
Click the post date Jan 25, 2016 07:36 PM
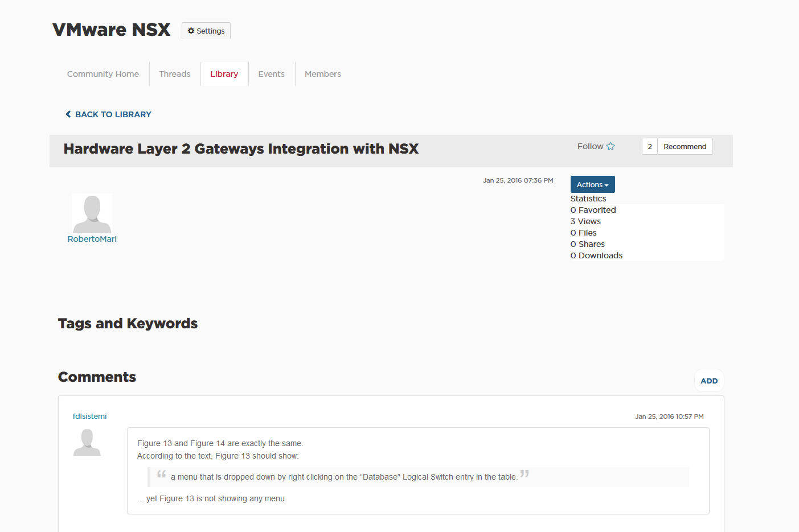click(518, 180)
